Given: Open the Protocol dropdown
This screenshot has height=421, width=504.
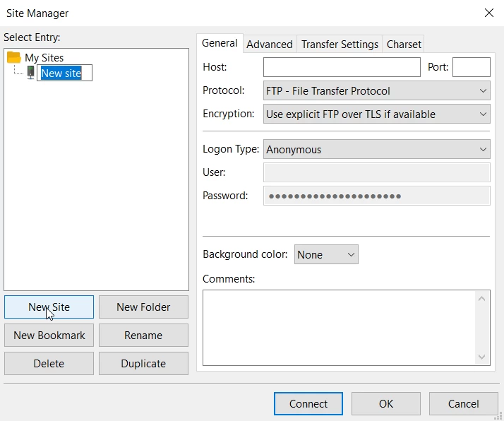Looking at the screenshot, I should pos(376,91).
